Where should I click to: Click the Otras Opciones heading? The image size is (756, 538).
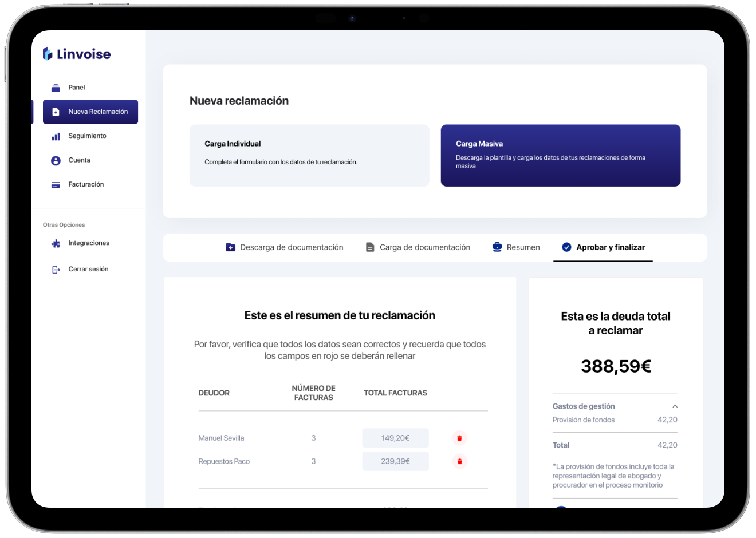coord(64,225)
